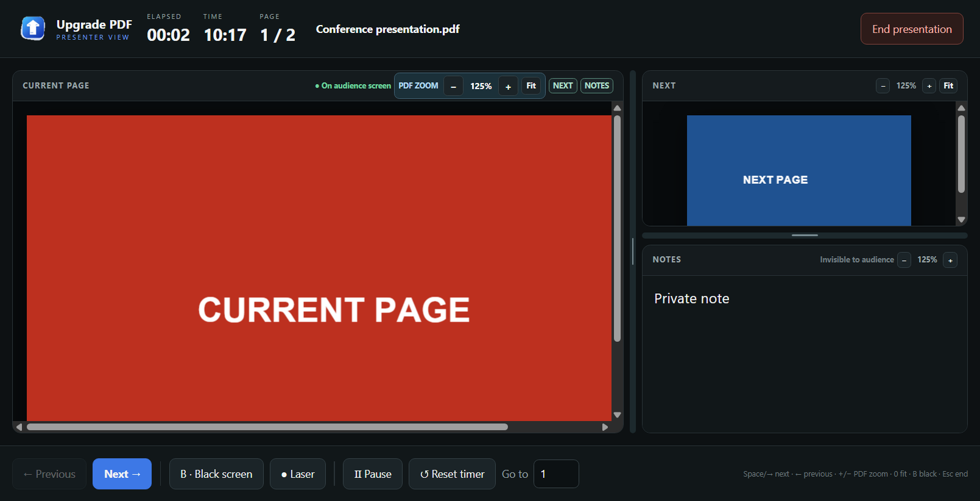The height and width of the screenshot is (501, 980).
Task: Zoom out the Next page preview
Action: pos(883,86)
